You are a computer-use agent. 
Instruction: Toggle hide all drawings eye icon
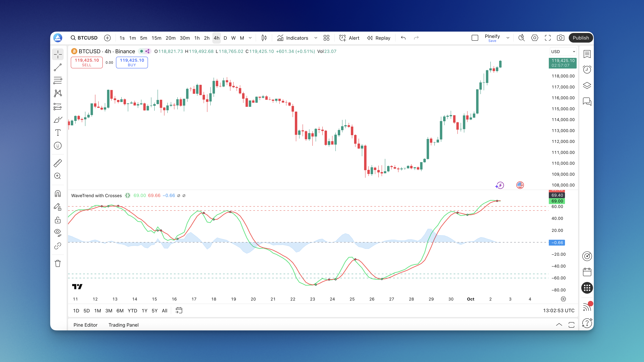pyautogui.click(x=58, y=233)
